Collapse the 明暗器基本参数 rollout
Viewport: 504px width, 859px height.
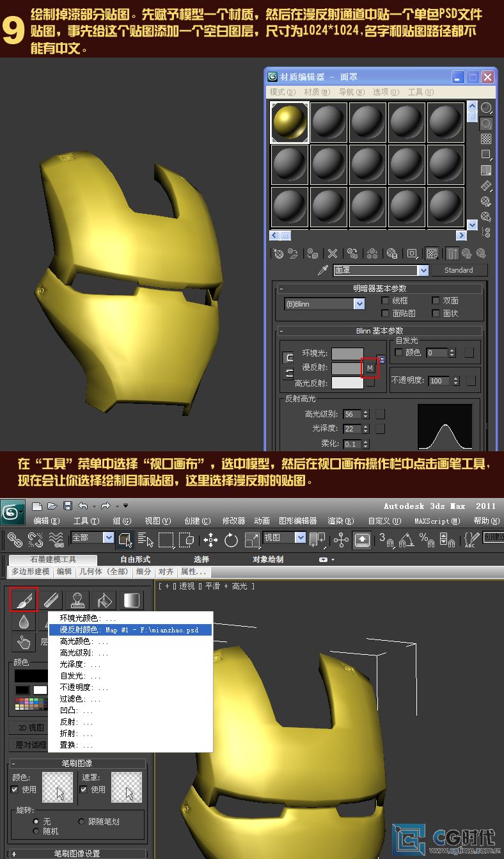tap(380, 288)
